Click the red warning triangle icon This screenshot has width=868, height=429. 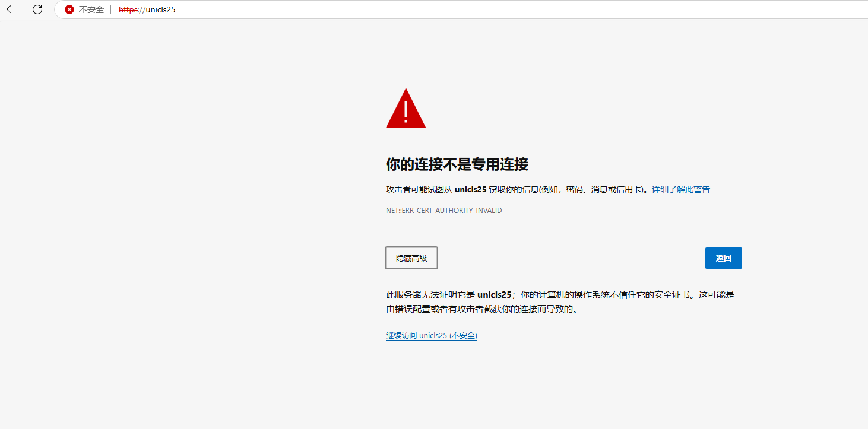coord(406,109)
